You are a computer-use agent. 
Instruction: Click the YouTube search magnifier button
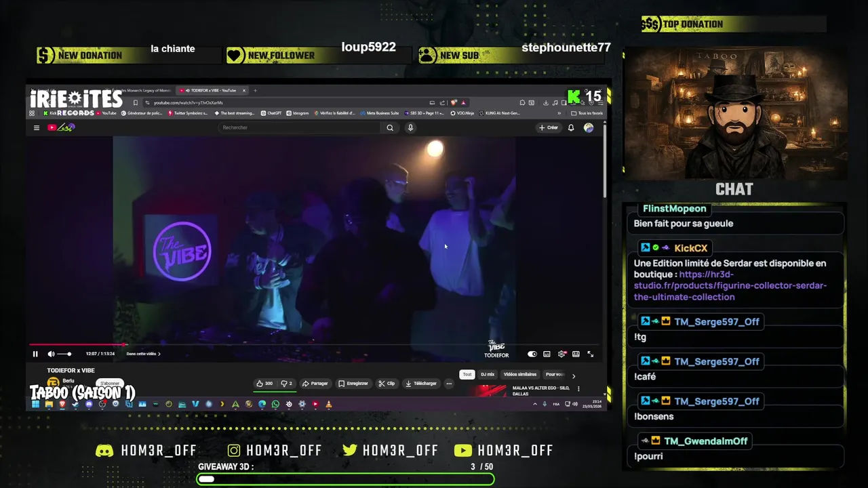pos(390,127)
